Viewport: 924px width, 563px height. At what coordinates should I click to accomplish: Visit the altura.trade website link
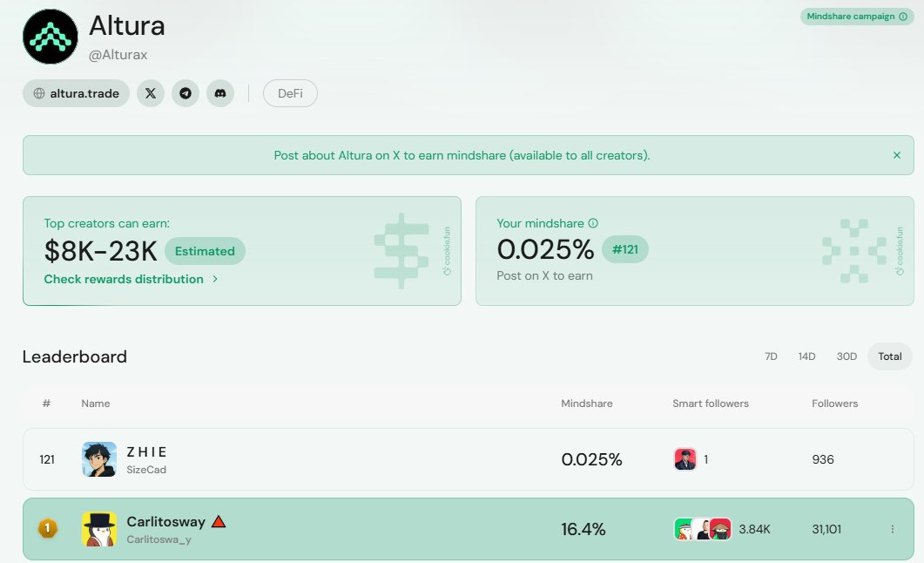click(76, 93)
